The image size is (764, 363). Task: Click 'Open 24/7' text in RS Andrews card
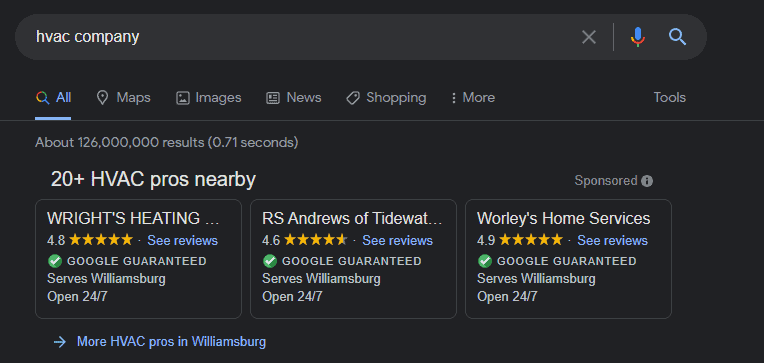[x=292, y=297]
